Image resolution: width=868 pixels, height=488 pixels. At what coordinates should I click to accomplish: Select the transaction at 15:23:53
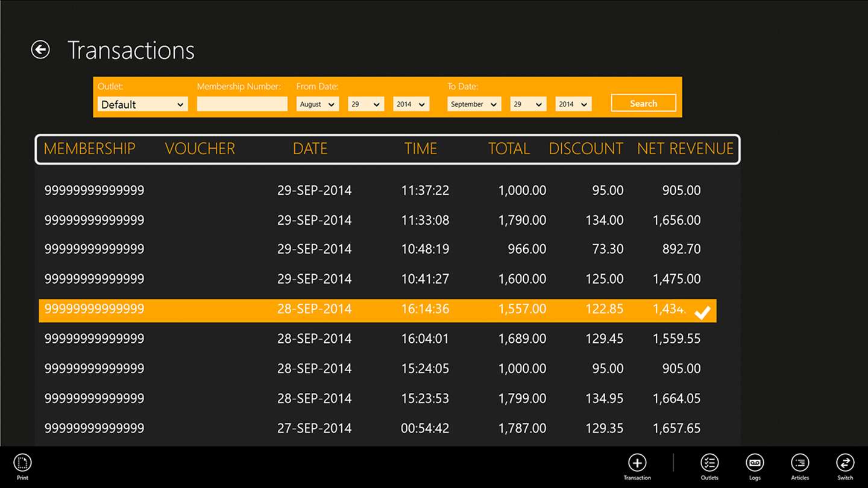click(378, 399)
